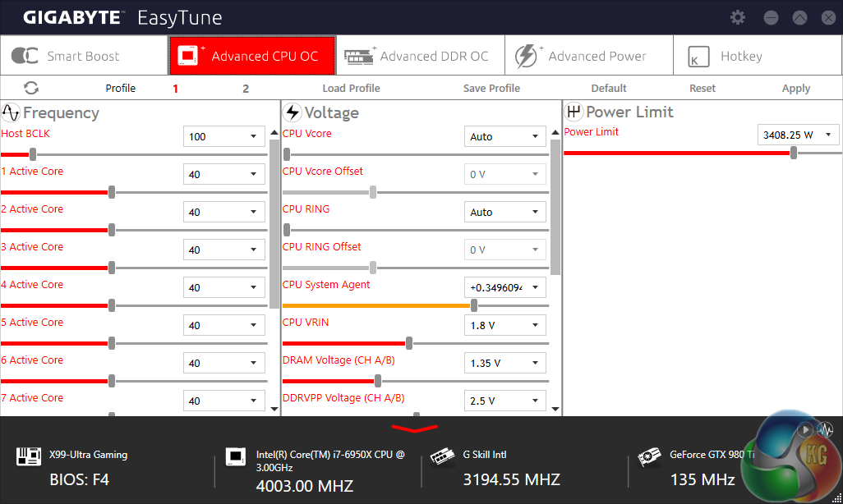Viewport: 843px width, 504px height.
Task: Click the Default button
Action: (x=609, y=88)
